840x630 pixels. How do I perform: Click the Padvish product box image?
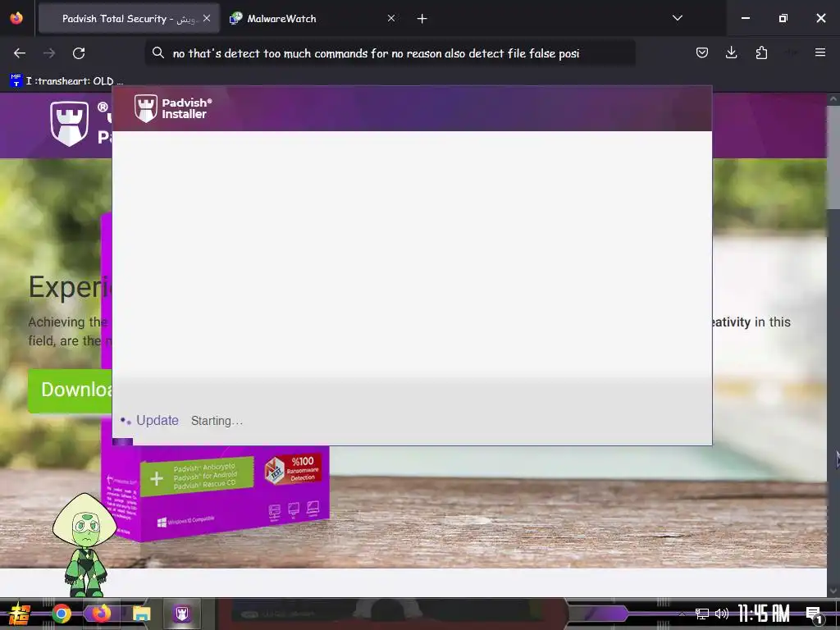click(x=216, y=491)
